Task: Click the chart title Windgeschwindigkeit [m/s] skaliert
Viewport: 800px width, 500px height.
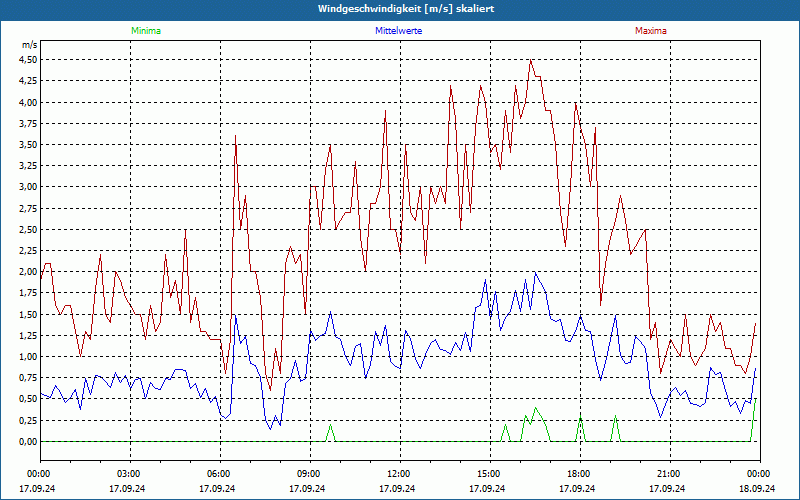Action: (406, 9)
